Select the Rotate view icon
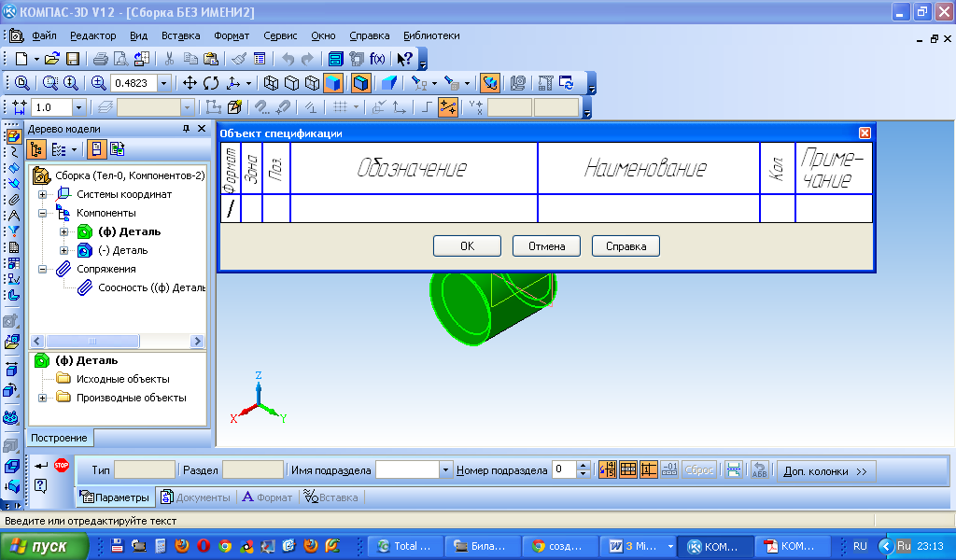The height and width of the screenshot is (560, 956). pyautogui.click(x=211, y=83)
